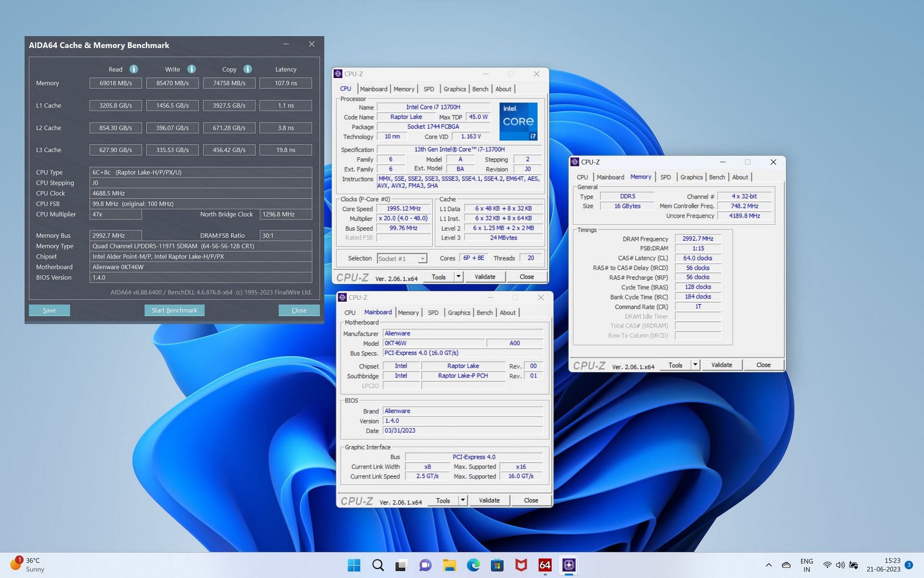The height and width of the screenshot is (578, 924).
Task: Switch to AIDA64 taskbar icon
Action: coord(545,565)
